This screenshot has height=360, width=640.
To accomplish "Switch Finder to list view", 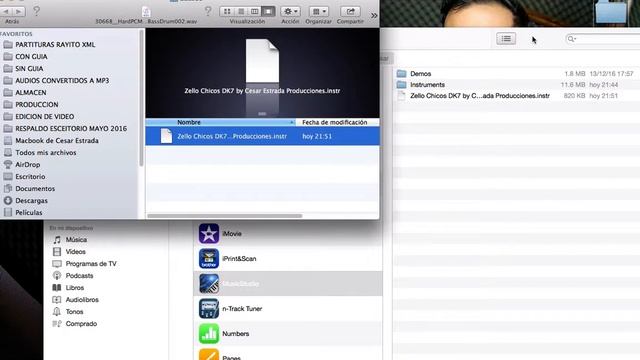I will pos(241,11).
